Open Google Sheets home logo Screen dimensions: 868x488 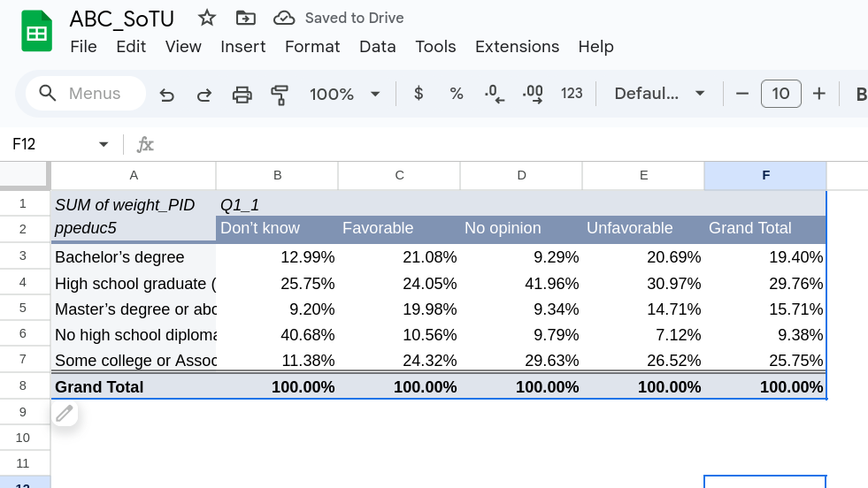click(36, 32)
